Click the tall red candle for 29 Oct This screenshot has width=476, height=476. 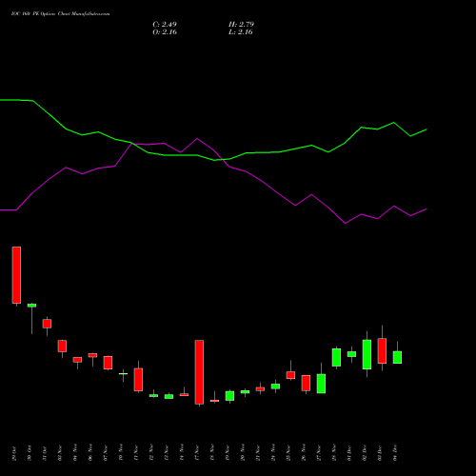pyautogui.click(x=16, y=275)
